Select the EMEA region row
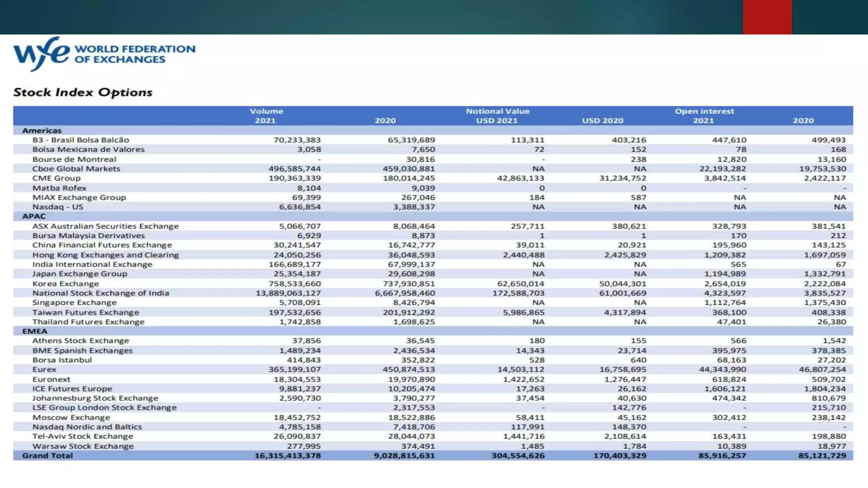This screenshot has width=868, height=488. click(x=433, y=331)
